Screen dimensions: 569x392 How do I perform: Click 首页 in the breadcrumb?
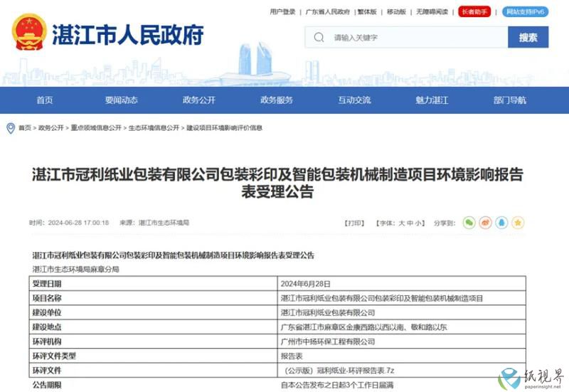click(x=25, y=128)
